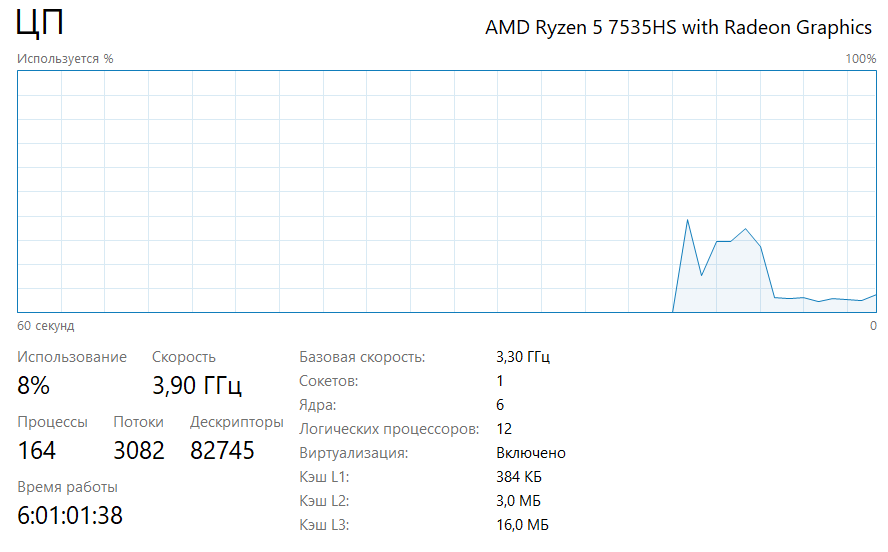The width and height of the screenshot is (888, 552).
Task: Click the Кэш L2 3,0 МБ value
Action: tap(518, 500)
